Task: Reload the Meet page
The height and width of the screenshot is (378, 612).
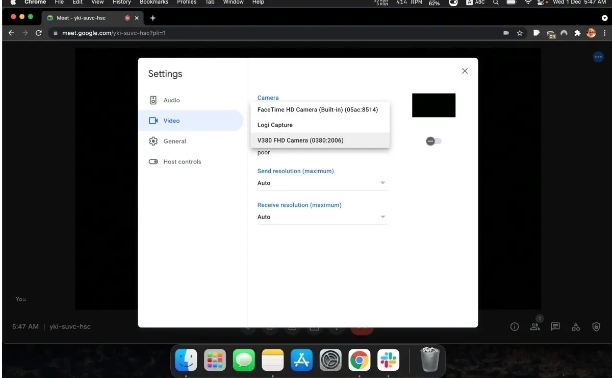Action: tap(38, 33)
